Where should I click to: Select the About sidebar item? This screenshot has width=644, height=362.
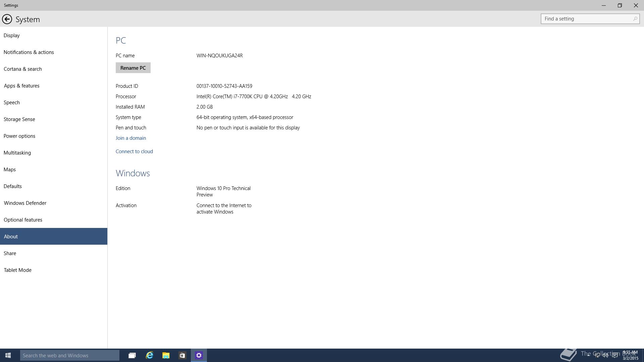(x=54, y=236)
